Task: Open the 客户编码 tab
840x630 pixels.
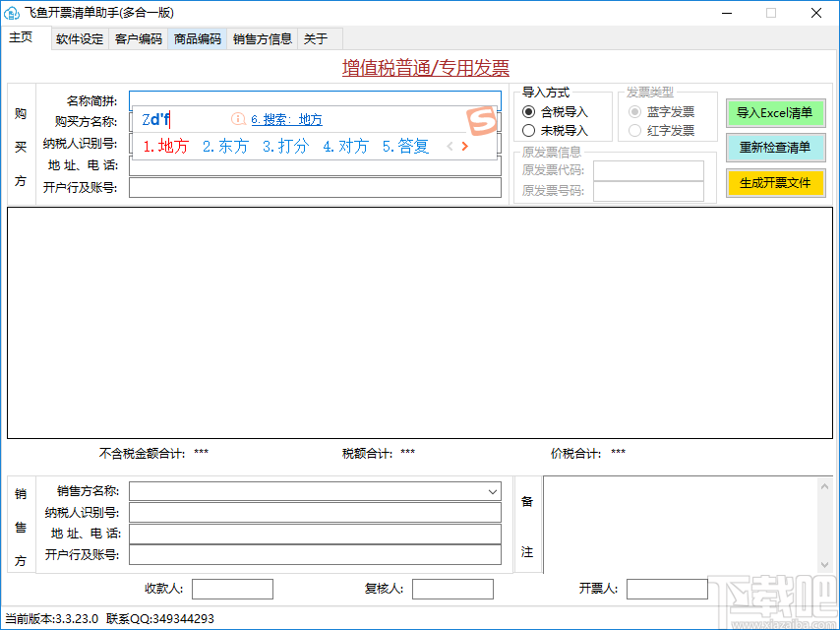Action: pos(139,38)
